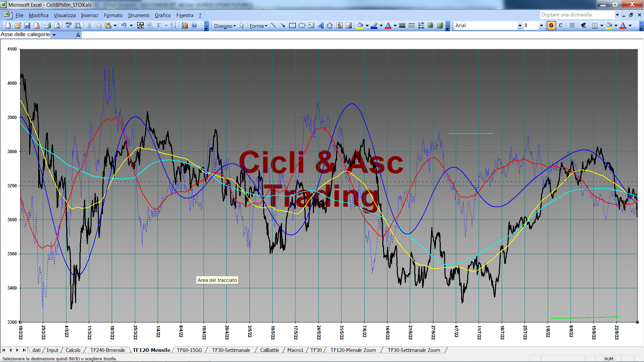The width and height of the screenshot is (644, 362).
Task: Insert a picture from file
Action: (x=349, y=25)
